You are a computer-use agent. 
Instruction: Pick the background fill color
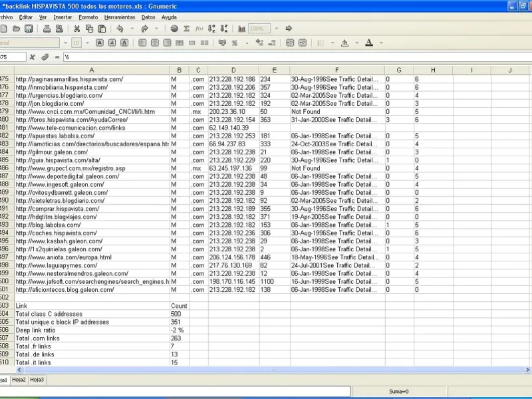pyautogui.click(x=344, y=43)
